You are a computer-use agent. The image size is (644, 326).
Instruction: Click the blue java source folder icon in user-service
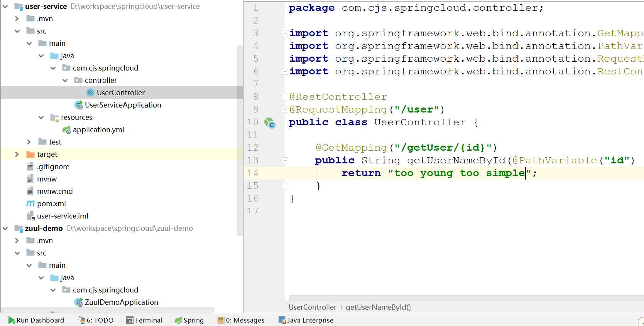pyautogui.click(x=54, y=56)
